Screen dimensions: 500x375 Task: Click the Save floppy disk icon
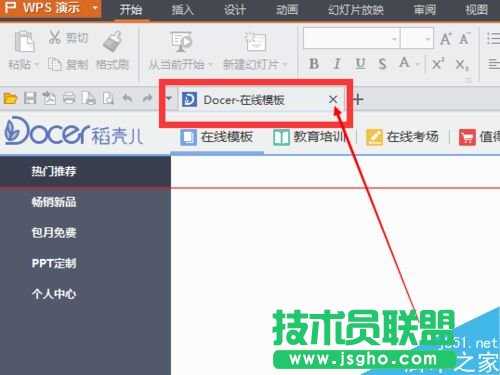pyautogui.click(x=30, y=99)
